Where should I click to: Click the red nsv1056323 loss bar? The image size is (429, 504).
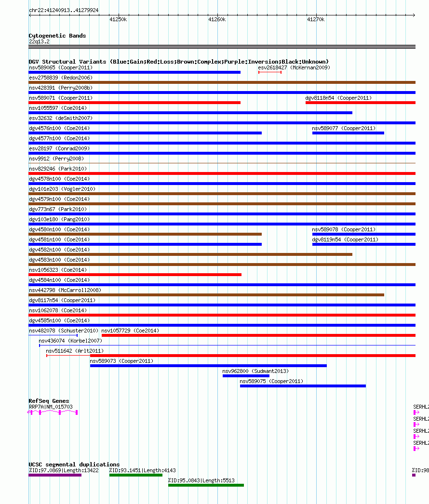[x=135, y=275]
